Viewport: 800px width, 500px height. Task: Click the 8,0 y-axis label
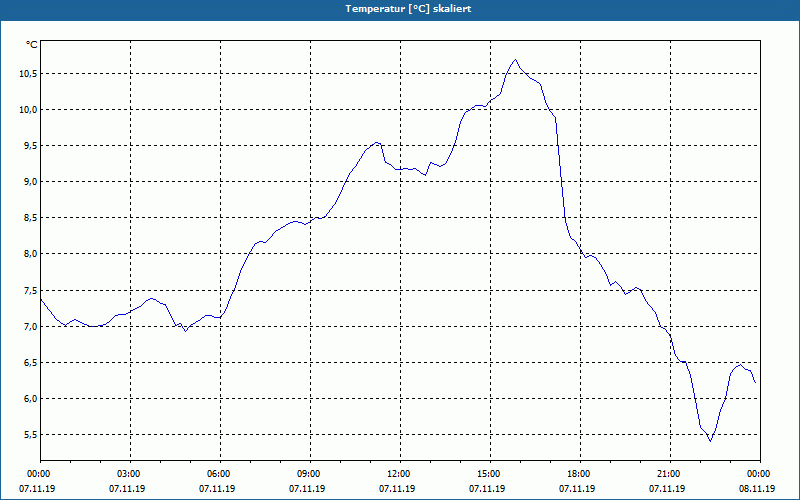(x=30, y=254)
